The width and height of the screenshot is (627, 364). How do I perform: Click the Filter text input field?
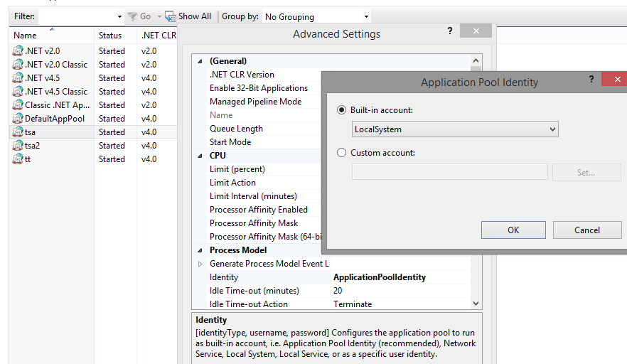click(x=77, y=17)
